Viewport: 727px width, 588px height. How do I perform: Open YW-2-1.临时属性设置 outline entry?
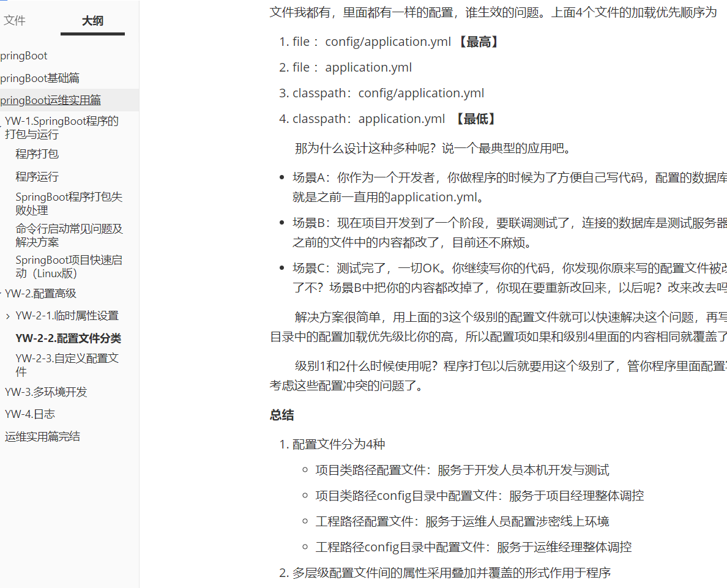(x=67, y=316)
